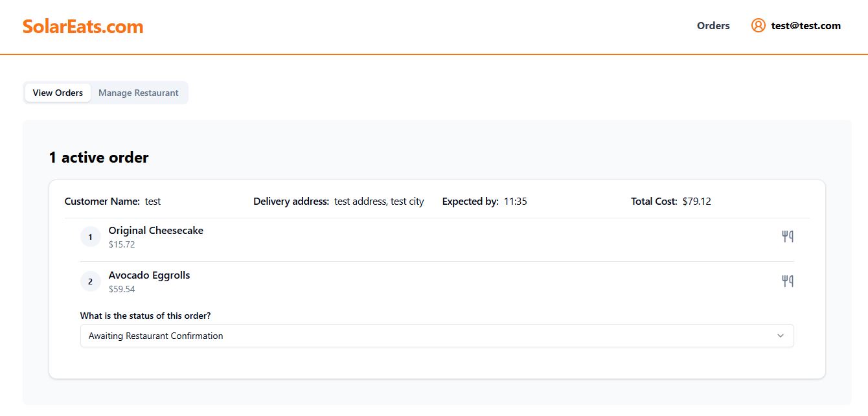Click the 1 active order heading
The width and height of the screenshot is (868, 416).
click(x=98, y=157)
